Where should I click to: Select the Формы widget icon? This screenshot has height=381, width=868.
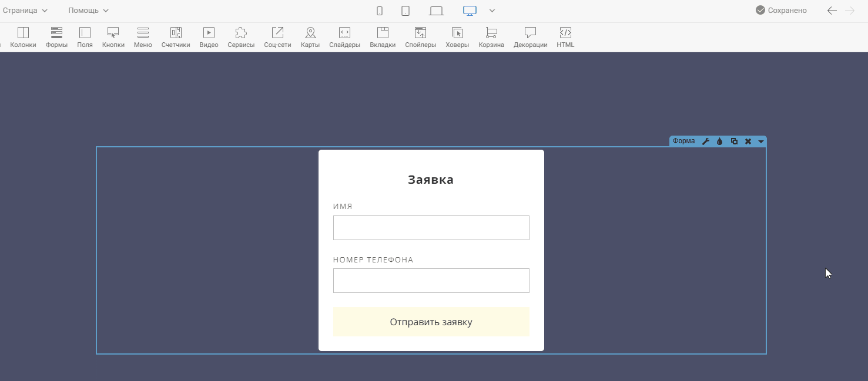[56, 38]
